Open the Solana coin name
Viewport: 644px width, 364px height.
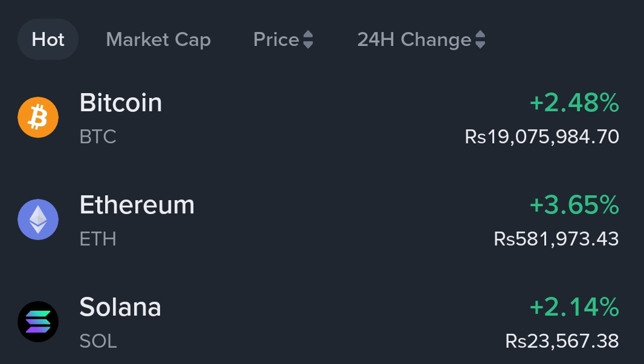tap(120, 307)
